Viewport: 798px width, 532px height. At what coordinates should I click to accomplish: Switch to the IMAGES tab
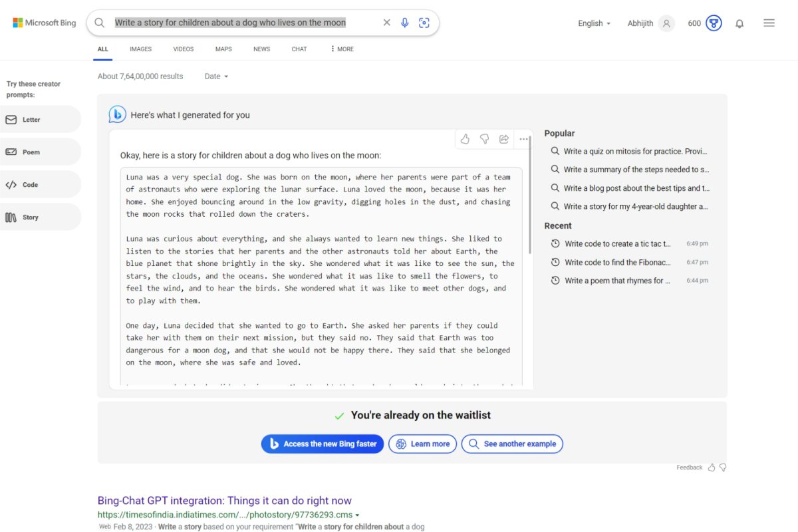pos(140,49)
